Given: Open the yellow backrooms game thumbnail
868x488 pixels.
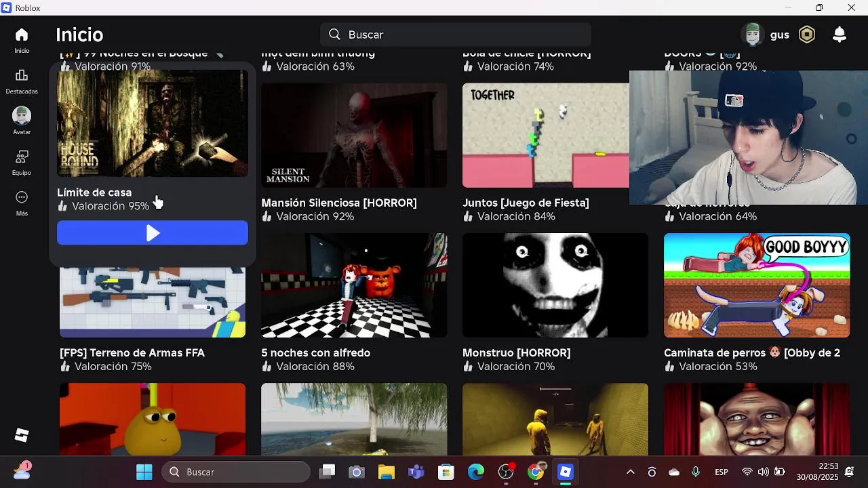Looking at the screenshot, I should (x=555, y=420).
